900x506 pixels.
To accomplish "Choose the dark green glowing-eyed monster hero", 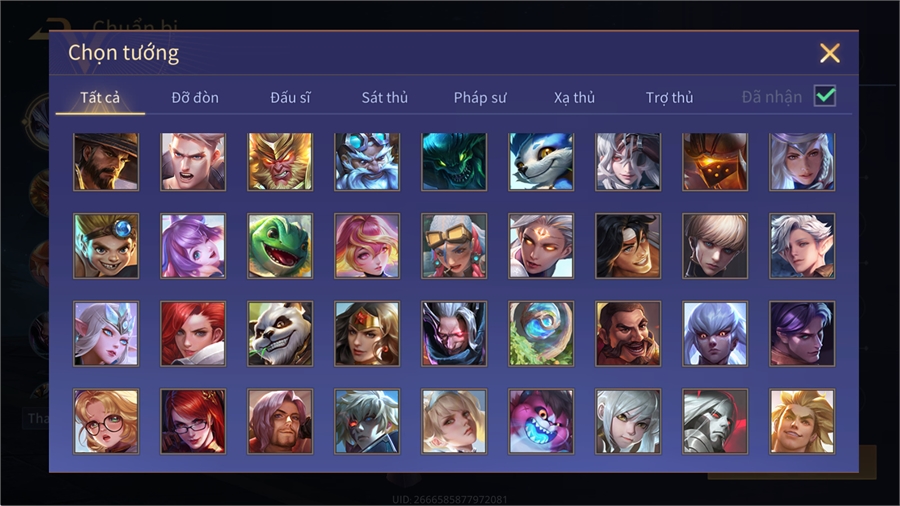I will pyautogui.click(x=454, y=162).
